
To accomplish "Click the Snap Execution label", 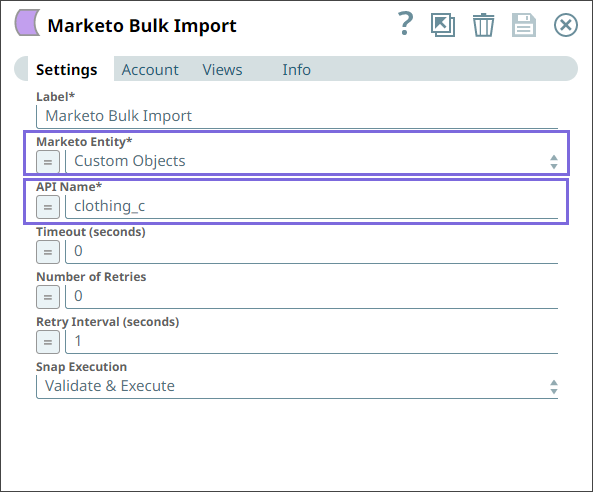I will pyautogui.click(x=81, y=367).
